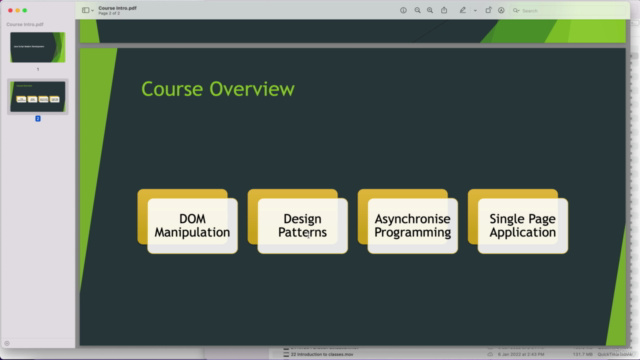Select page 1 thumbnail in sidebar
This screenshot has width=640, height=360.
click(x=38, y=47)
